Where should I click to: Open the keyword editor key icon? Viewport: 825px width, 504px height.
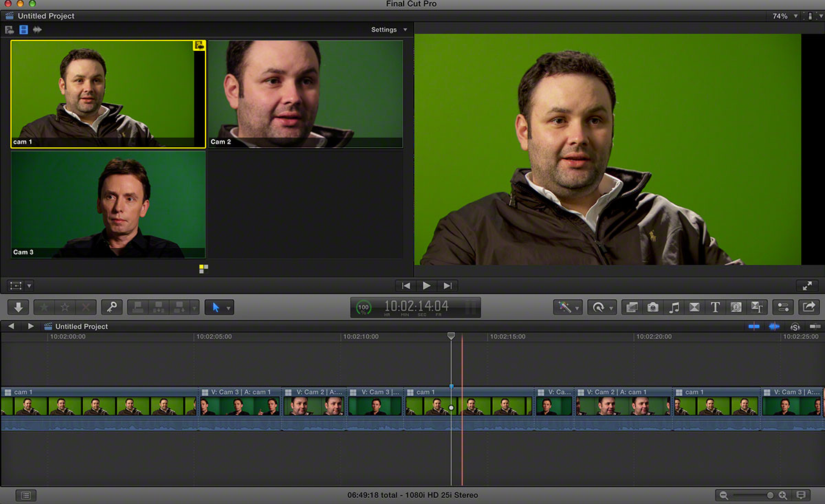tap(111, 307)
